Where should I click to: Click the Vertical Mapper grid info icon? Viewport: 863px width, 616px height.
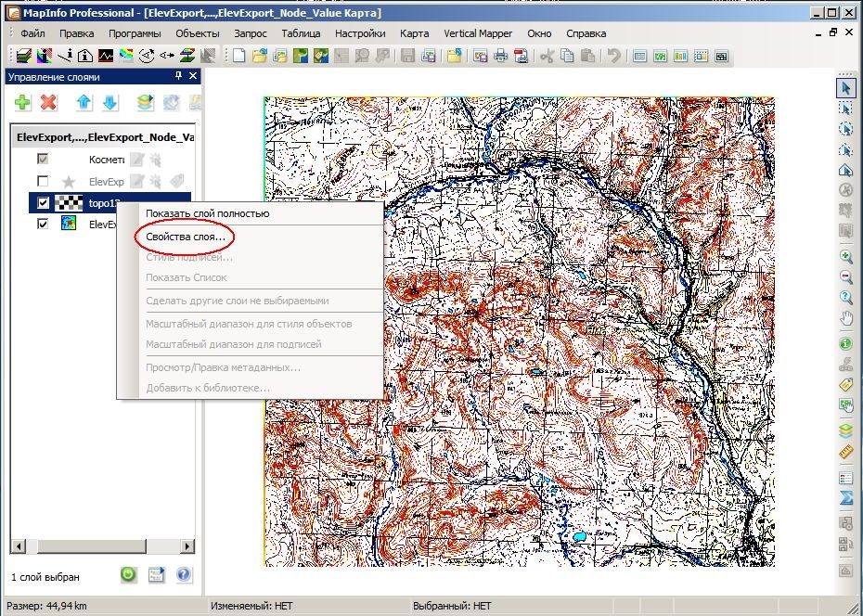tap(44, 56)
